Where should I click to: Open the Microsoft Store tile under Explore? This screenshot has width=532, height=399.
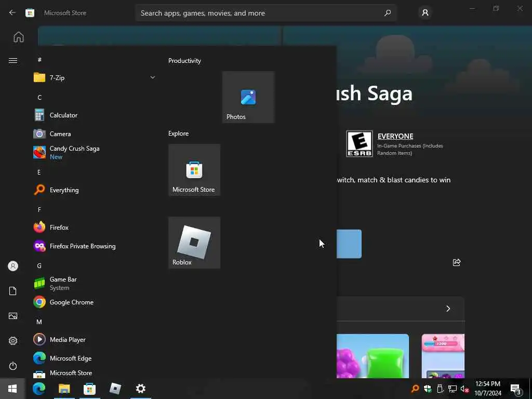tap(194, 170)
